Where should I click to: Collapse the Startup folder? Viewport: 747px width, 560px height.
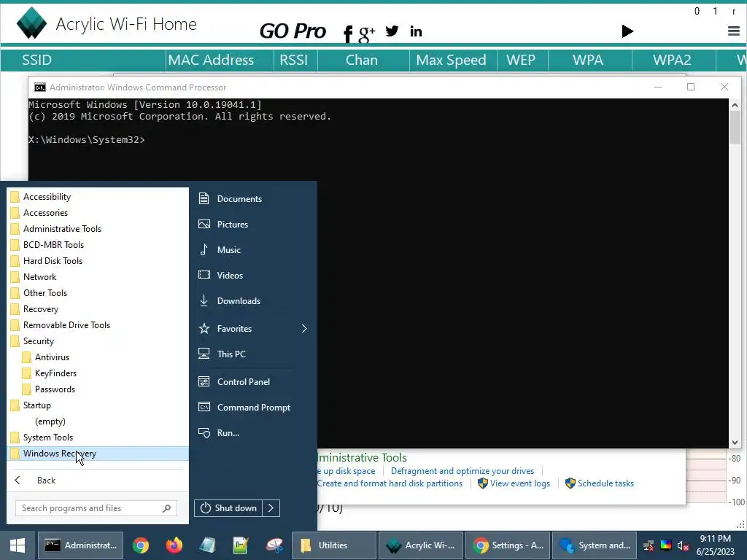98,405
